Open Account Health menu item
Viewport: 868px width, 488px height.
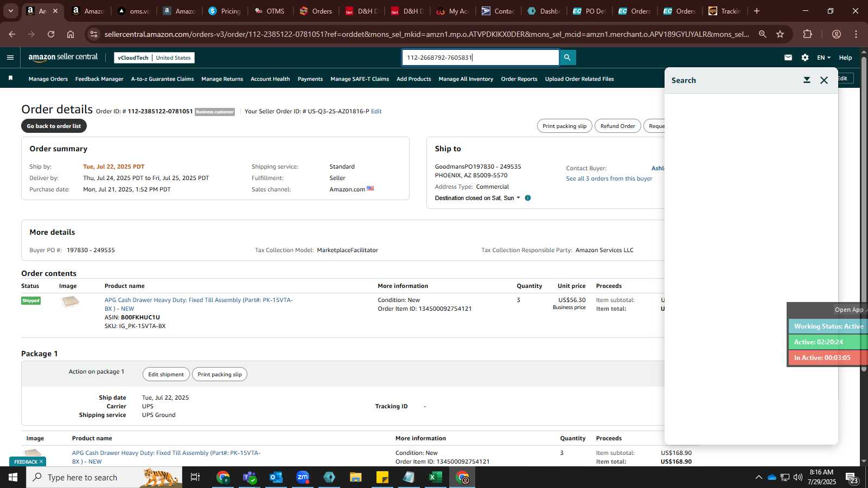tap(270, 79)
